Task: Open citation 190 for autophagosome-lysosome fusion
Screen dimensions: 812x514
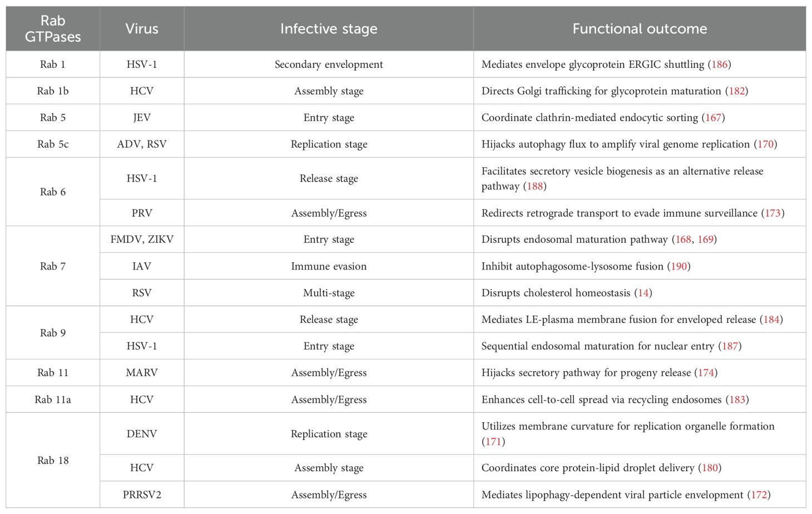Action: pyautogui.click(x=679, y=266)
